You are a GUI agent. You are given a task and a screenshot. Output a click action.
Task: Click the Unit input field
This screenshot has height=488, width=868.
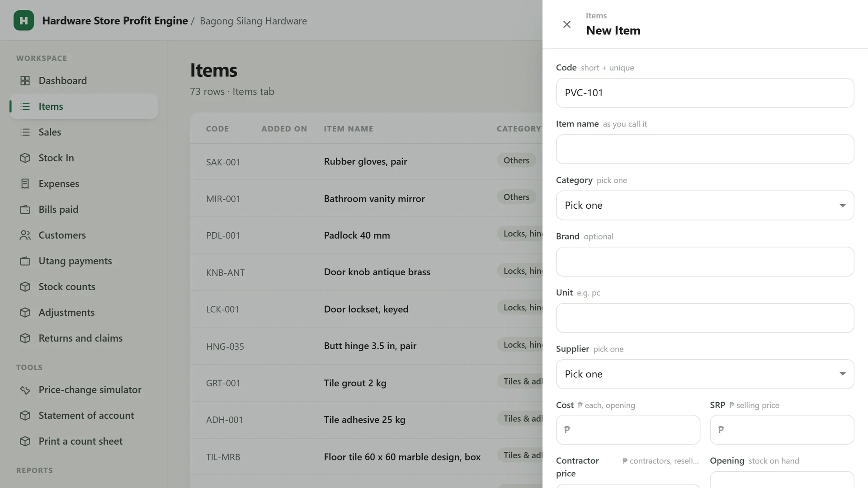[705, 318]
